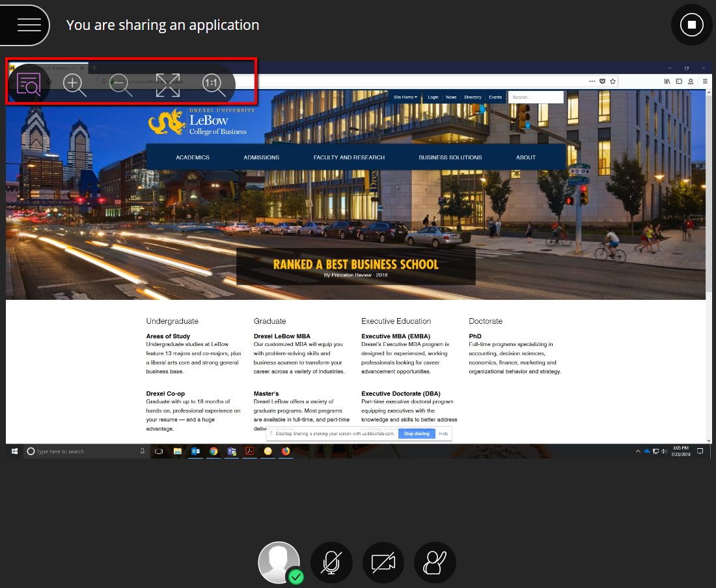
Task: Select Best Fit expand arrows icon
Action: pos(167,85)
